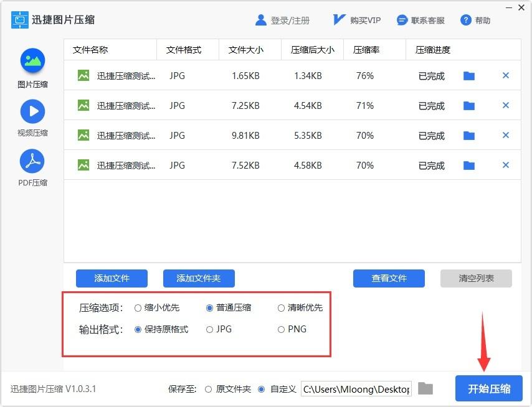Click the 添加文件夹 button
Image resolution: width=532 pixels, height=407 pixels.
[199, 279]
